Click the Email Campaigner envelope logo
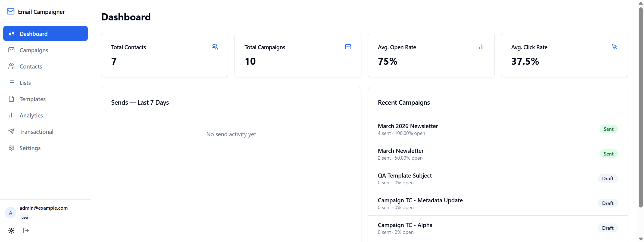 click(11, 11)
